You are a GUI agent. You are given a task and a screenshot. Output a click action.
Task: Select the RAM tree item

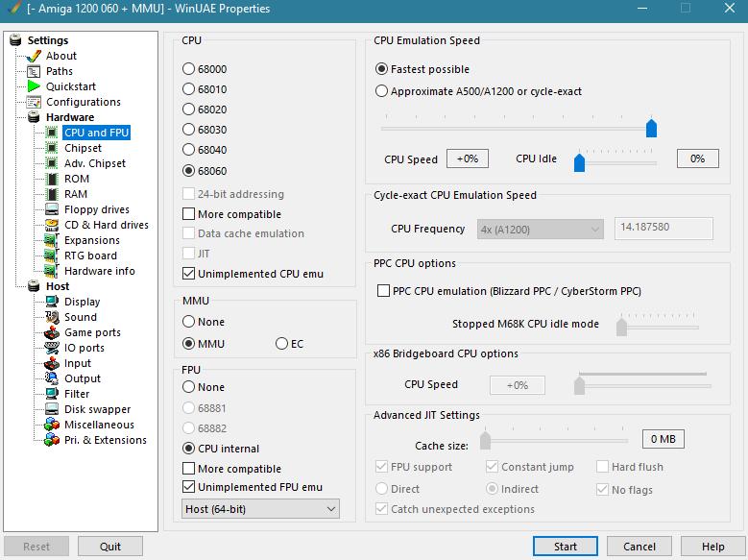click(76, 194)
